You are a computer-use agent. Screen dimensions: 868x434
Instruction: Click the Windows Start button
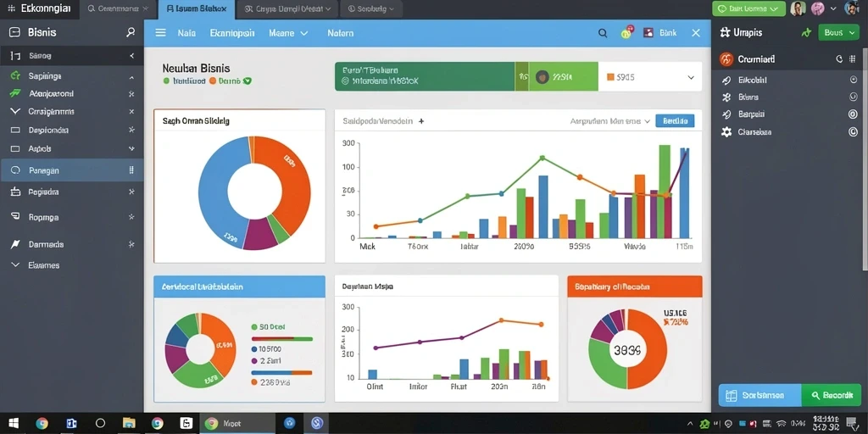point(14,424)
